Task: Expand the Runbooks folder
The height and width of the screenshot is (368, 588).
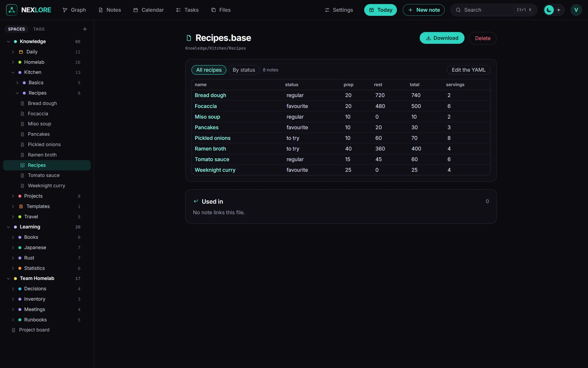Action: click(13, 320)
